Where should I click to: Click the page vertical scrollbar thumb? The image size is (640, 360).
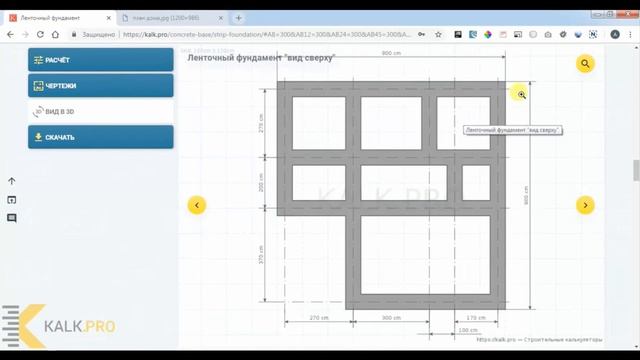point(636,170)
